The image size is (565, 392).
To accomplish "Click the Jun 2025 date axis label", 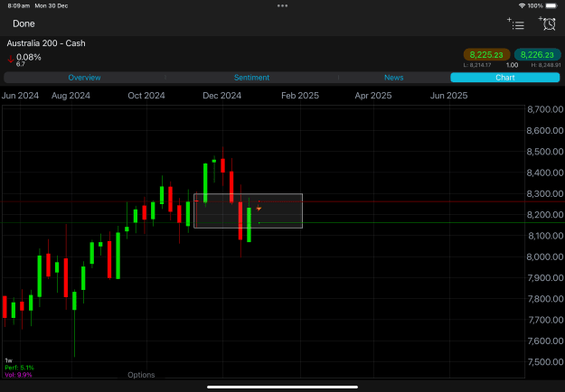I will coord(448,96).
